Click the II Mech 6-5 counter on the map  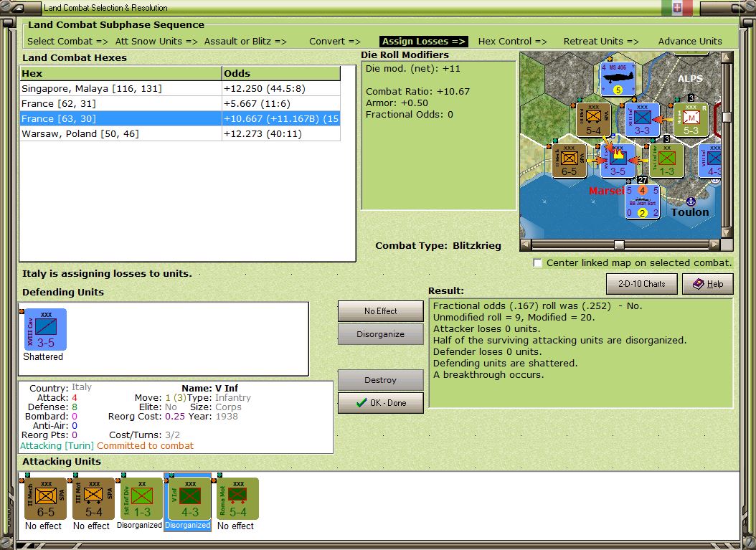(x=569, y=161)
